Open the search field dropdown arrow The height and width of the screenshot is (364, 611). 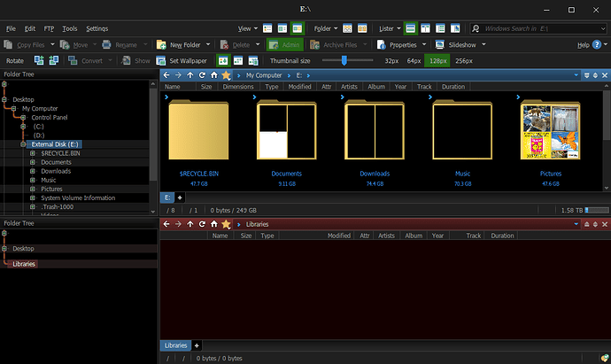click(603, 28)
